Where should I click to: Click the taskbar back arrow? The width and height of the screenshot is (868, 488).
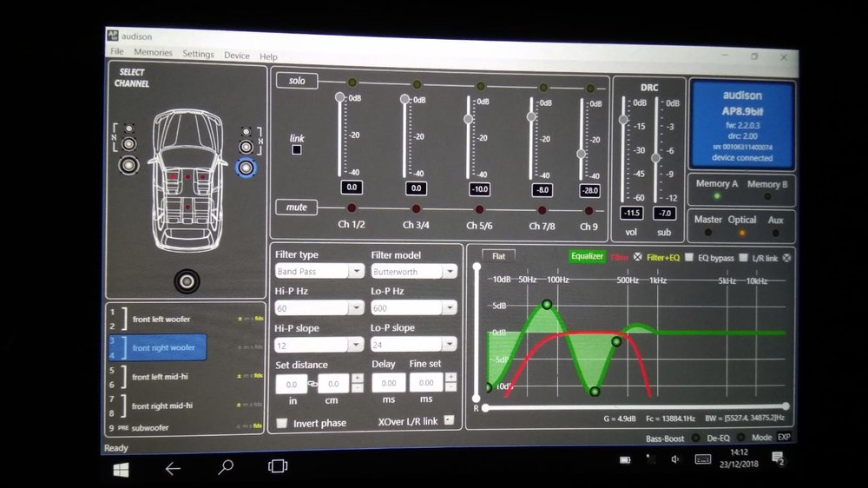click(x=173, y=469)
